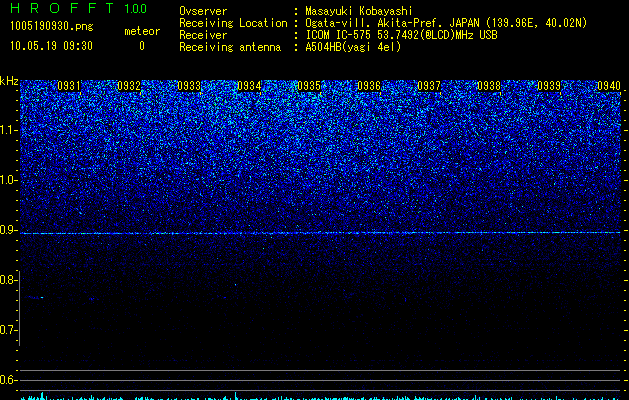Click the cyan signal-level graph at the bottom

(320, 397)
